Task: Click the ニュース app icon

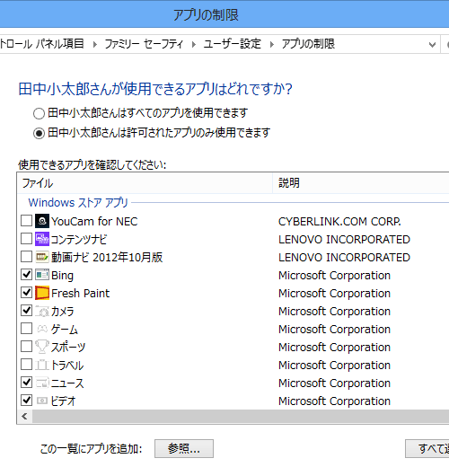Action: (x=42, y=383)
